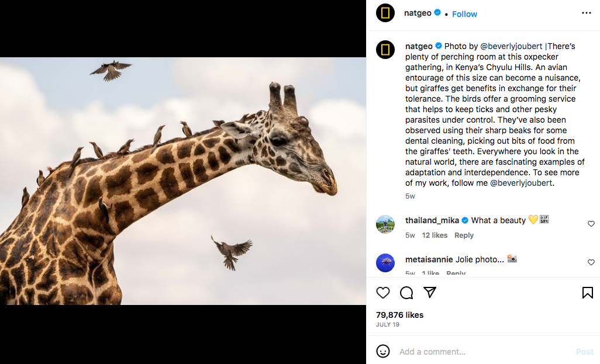Reply to thailand_mika's comment

click(464, 235)
